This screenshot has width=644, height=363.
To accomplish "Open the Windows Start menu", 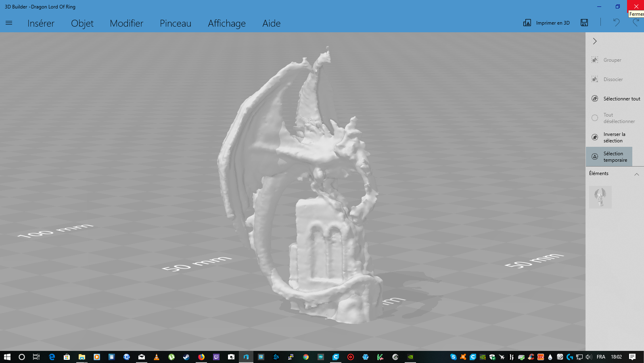I will (x=7, y=357).
